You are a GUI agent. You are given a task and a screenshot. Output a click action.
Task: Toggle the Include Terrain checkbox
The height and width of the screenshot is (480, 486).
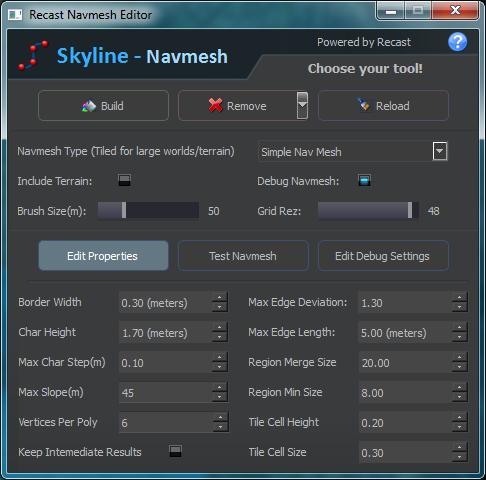click(125, 180)
